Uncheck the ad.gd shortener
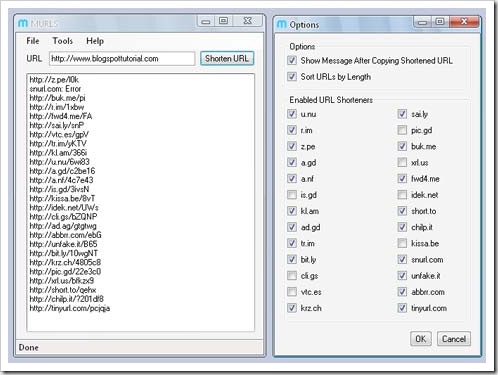The image size is (498, 375). (x=292, y=227)
